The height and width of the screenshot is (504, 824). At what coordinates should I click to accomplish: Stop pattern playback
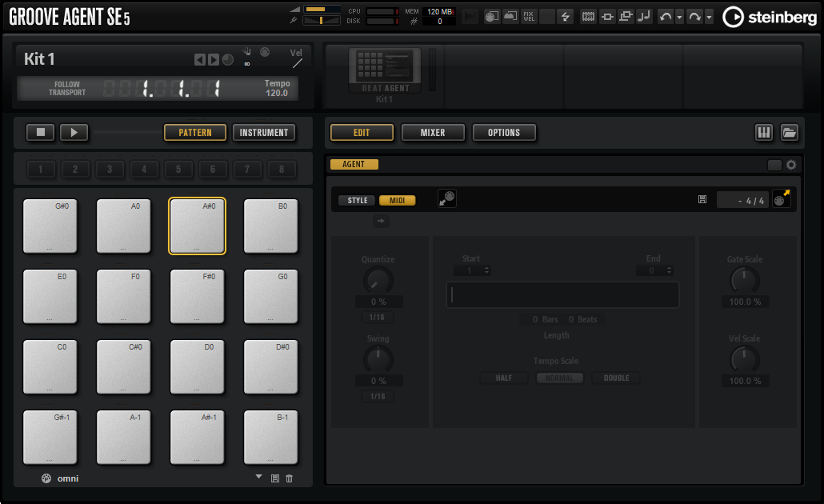click(x=41, y=133)
